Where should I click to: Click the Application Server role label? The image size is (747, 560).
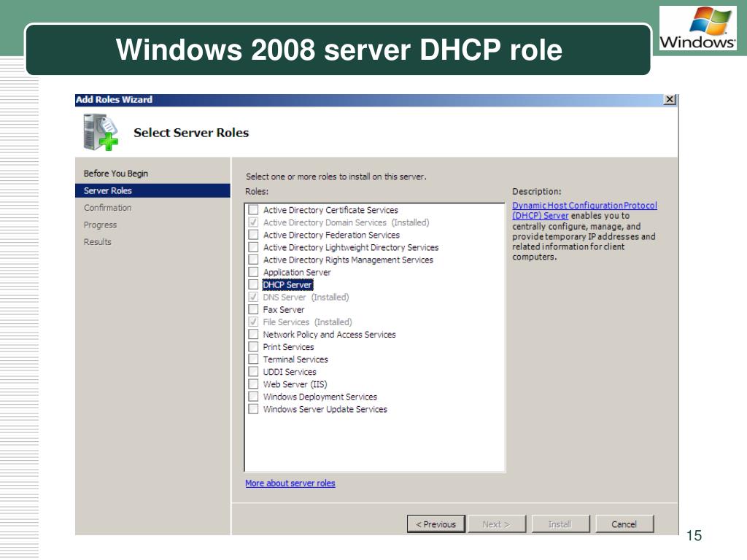pyautogui.click(x=297, y=272)
